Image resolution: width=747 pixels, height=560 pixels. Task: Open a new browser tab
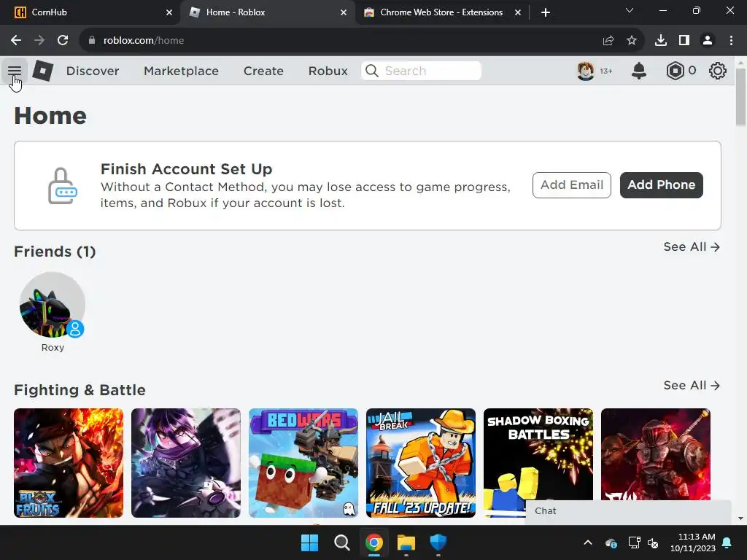click(x=546, y=12)
